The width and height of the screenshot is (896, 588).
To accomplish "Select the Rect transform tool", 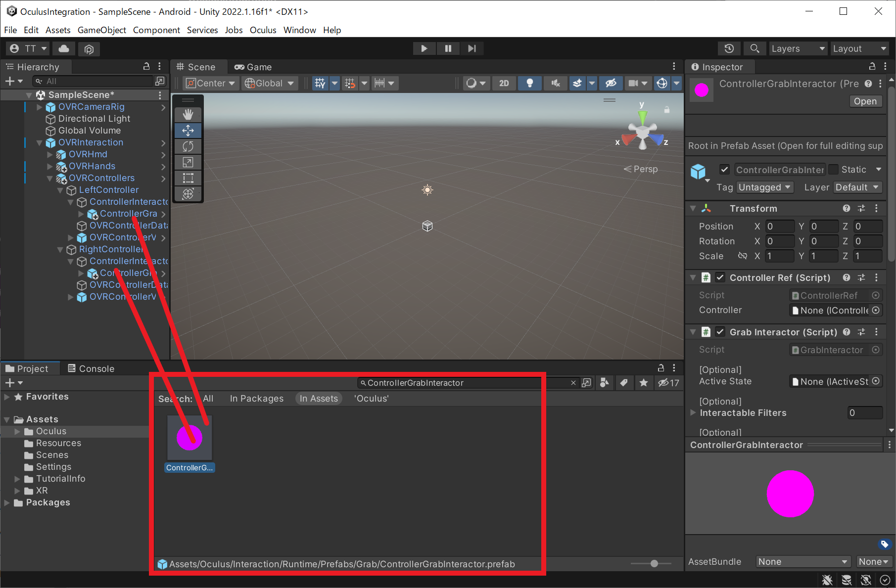I will pyautogui.click(x=188, y=178).
